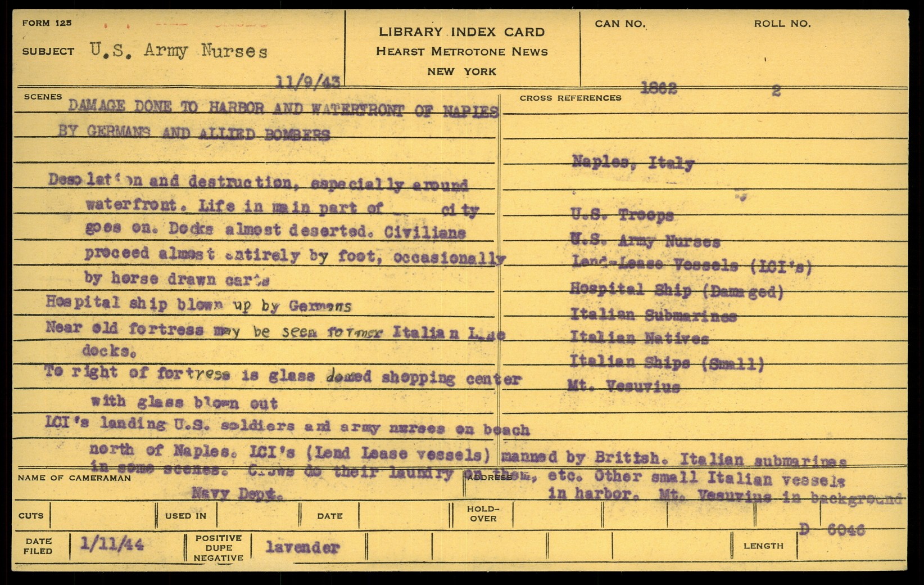
Task: Click 'Hospital Ship (Damaged)' cross reference
Action: [x=676, y=290]
